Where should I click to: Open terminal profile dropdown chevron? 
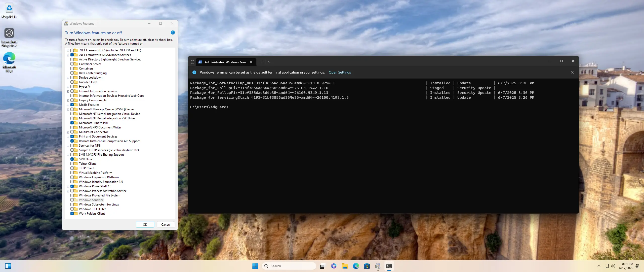[x=269, y=62]
